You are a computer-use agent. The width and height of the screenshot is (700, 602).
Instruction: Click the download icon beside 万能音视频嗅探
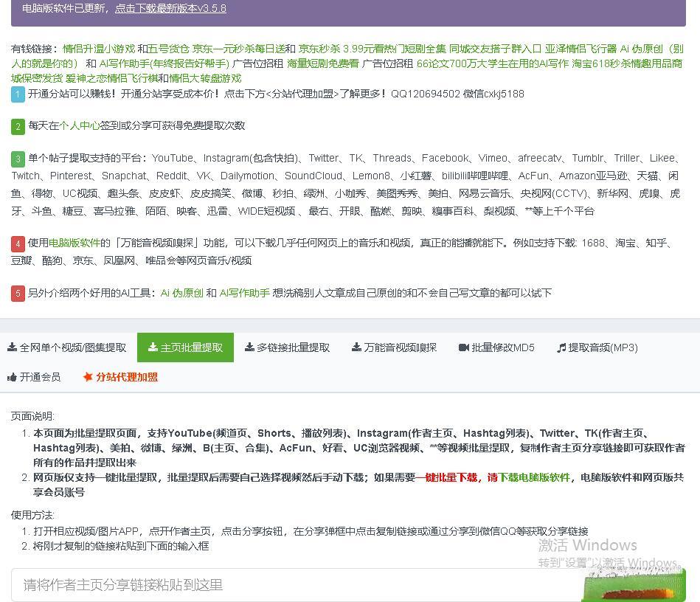pyautogui.click(x=356, y=347)
